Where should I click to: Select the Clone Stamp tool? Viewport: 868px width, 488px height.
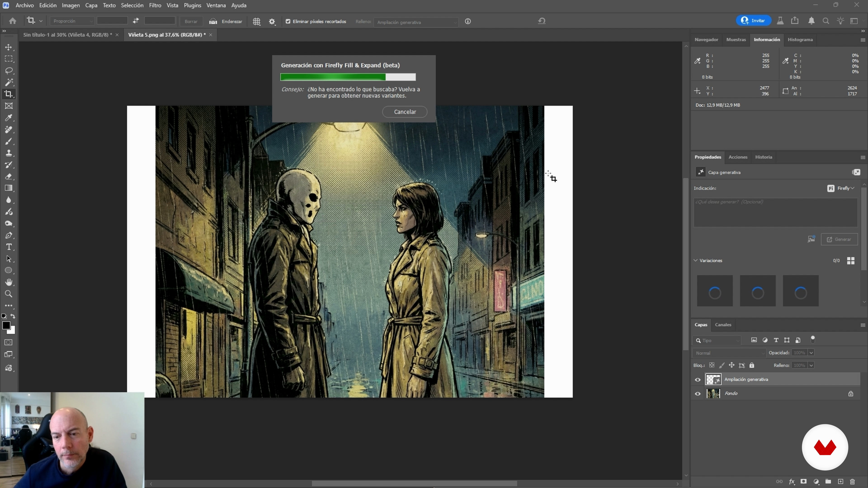(9, 153)
